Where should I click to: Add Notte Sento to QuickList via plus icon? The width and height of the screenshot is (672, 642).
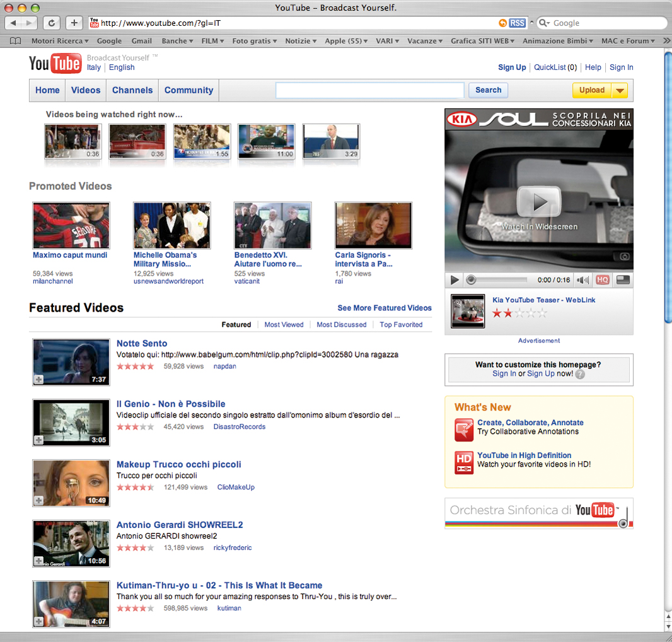click(x=38, y=380)
